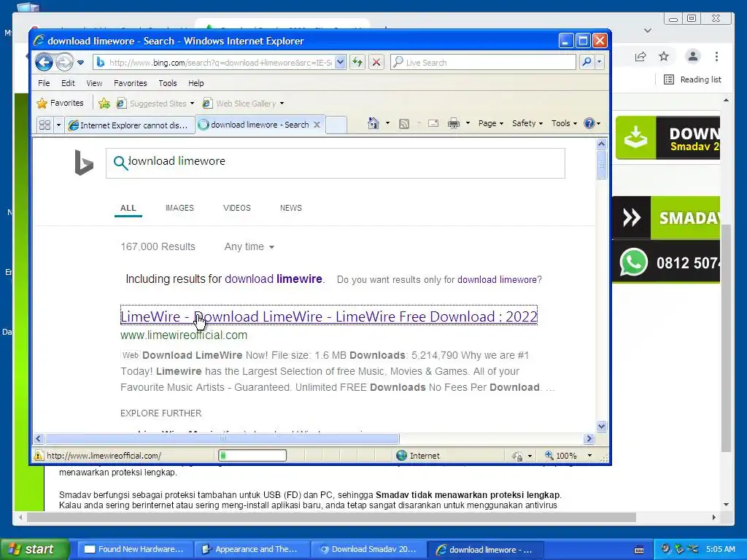
Task: Click the Home icon in command bar
Action: (x=373, y=123)
